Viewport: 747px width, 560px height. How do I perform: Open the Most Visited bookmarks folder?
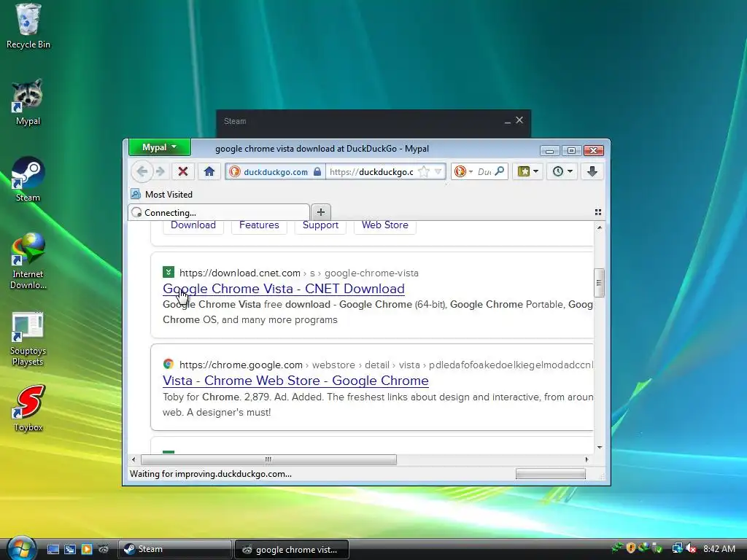(162, 194)
